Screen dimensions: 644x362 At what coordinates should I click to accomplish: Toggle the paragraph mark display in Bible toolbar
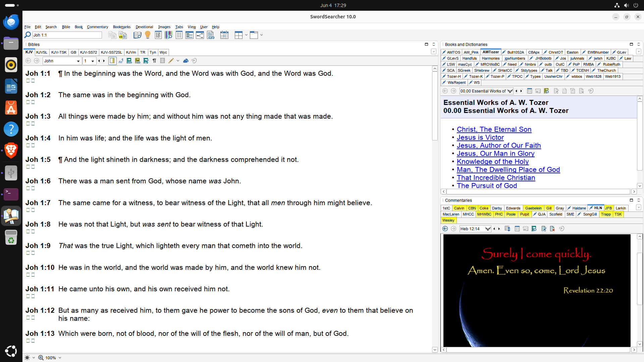pos(154,61)
